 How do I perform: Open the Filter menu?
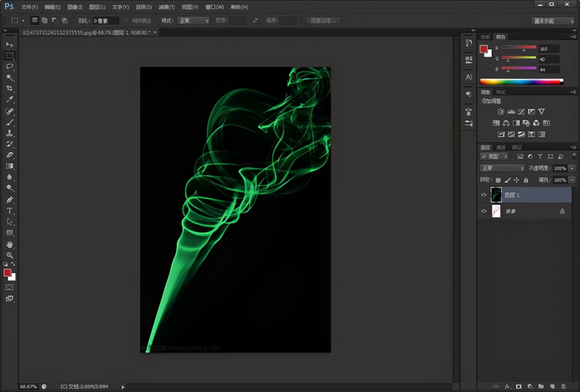tap(167, 7)
